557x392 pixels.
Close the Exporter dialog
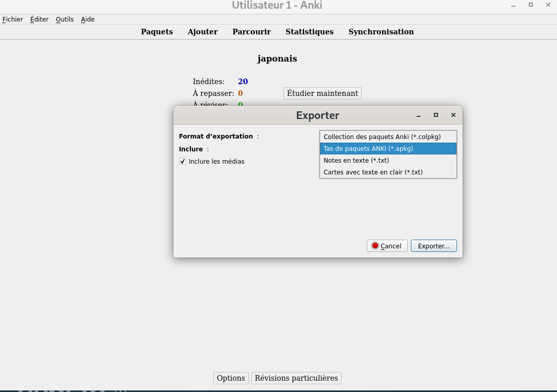453,115
